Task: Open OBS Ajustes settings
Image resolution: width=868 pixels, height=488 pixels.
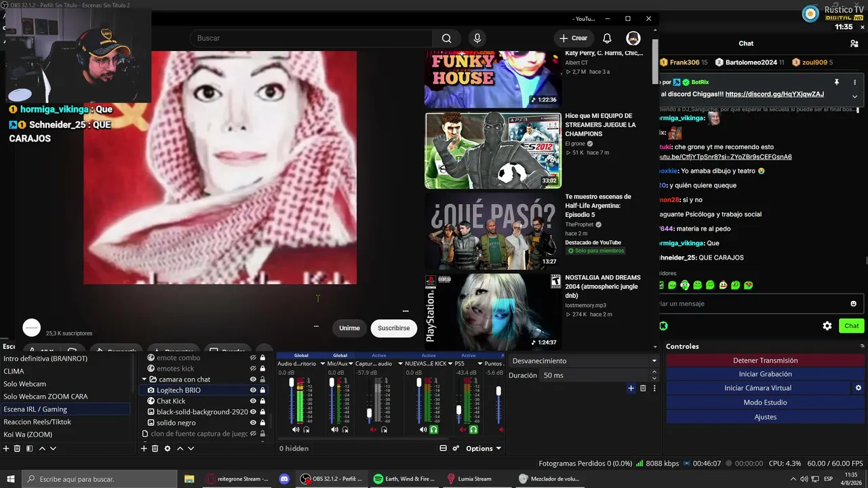Action: pos(766,417)
